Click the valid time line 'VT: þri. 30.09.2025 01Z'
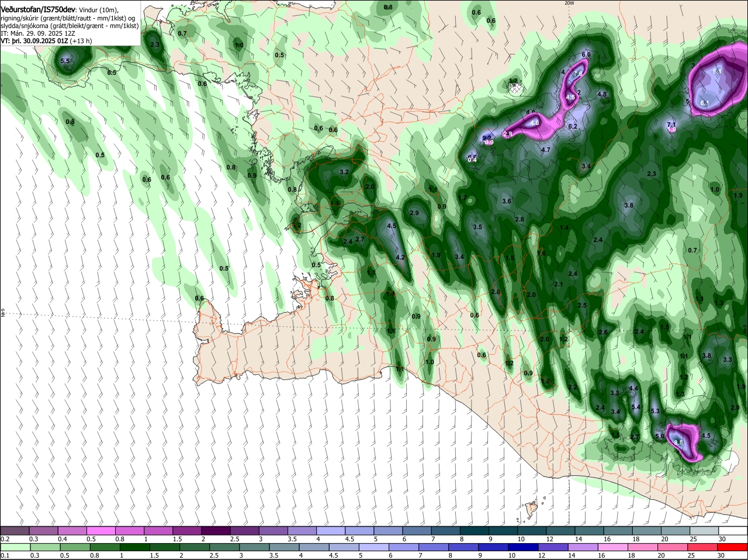Image resolution: width=748 pixels, height=560 pixels. (34, 41)
